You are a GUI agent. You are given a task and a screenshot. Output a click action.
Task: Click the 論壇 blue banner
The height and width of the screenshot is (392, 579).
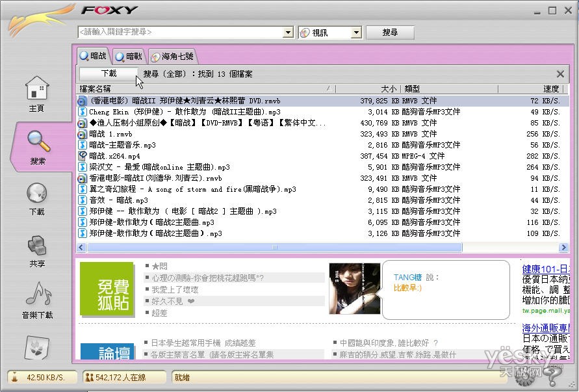107,351
